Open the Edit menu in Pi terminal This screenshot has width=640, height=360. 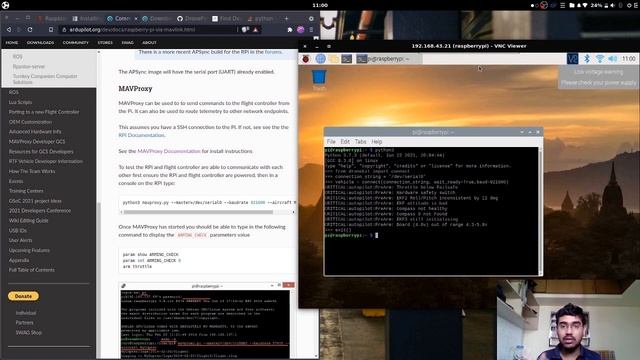coord(345,142)
